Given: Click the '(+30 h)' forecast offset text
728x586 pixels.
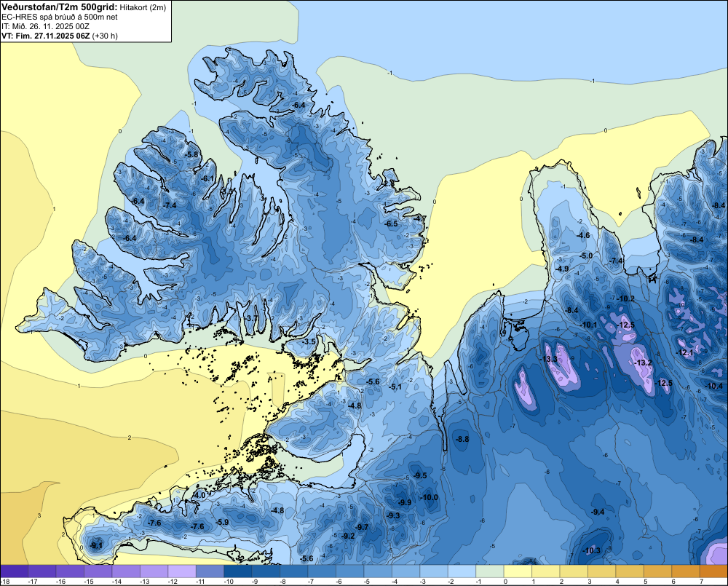Looking at the screenshot, I should pyautogui.click(x=105, y=36).
